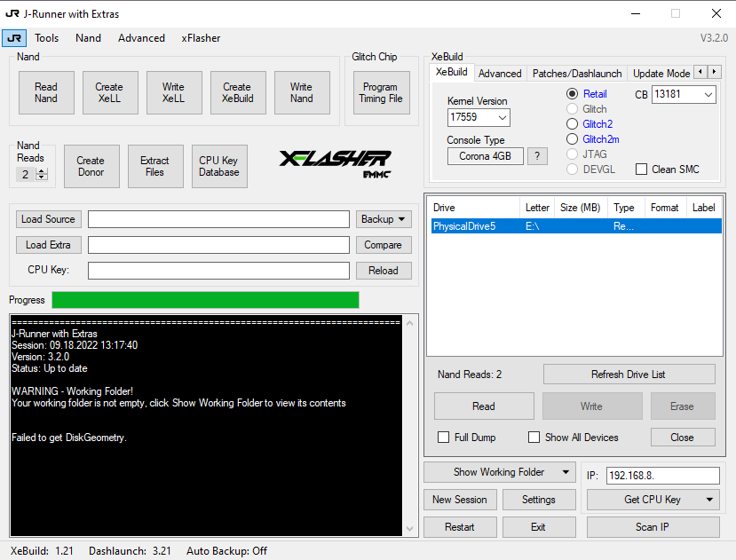Click the Reload button
Viewport: 736px width, 560px height.
coord(384,271)
